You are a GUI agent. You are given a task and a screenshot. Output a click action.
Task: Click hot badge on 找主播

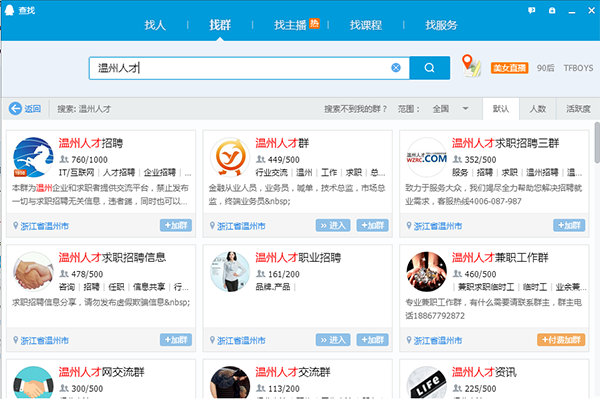(314, 23)
